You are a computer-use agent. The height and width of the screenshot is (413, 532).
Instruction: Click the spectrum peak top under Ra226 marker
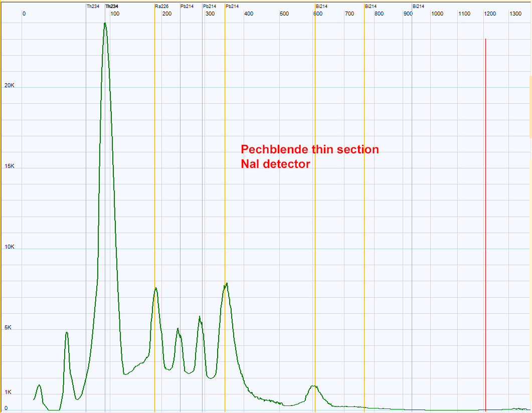click(x=156, y=289)
